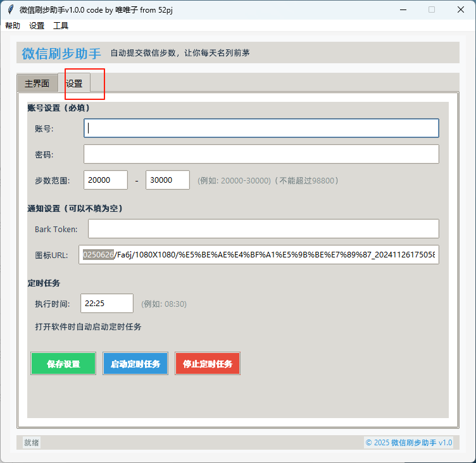Click the red 停止定时任务 button
476x463 pixels.
pos(208,364)
